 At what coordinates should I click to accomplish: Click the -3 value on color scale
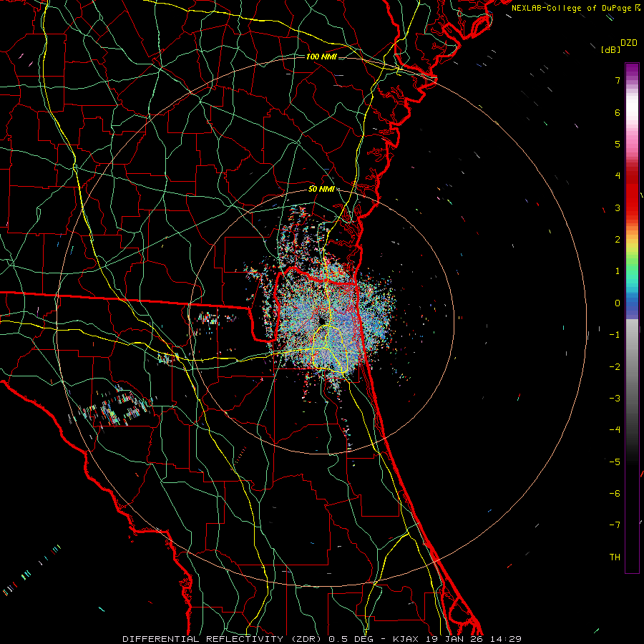coord(615,399)
